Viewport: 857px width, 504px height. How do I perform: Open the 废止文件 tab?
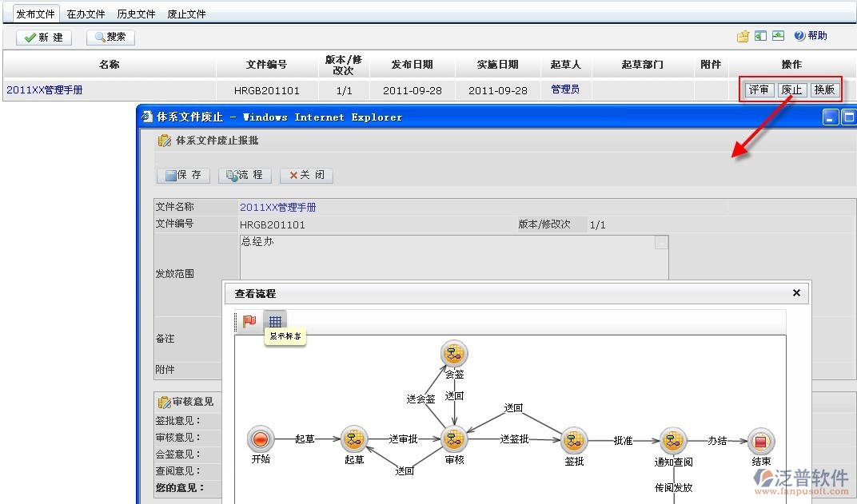186,14
